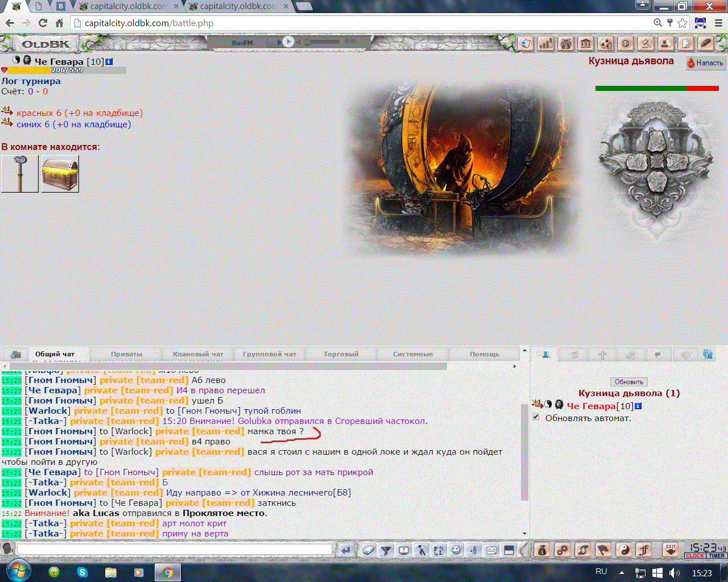
Task: Open the bar-chart ratings icon
Action: [x=546, y=44]
